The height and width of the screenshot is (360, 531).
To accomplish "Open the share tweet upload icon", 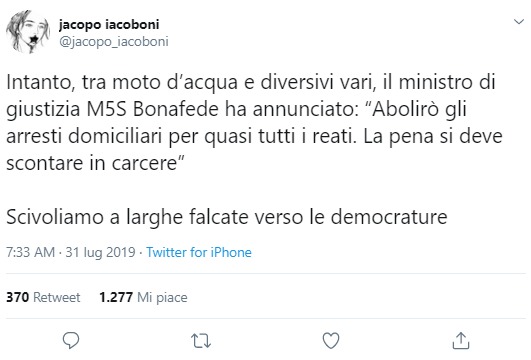I will 461,340.
